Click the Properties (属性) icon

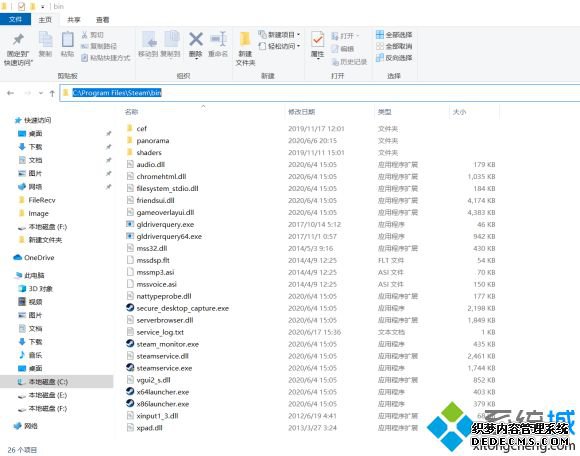pyautogui.click(x=317, y=40)
